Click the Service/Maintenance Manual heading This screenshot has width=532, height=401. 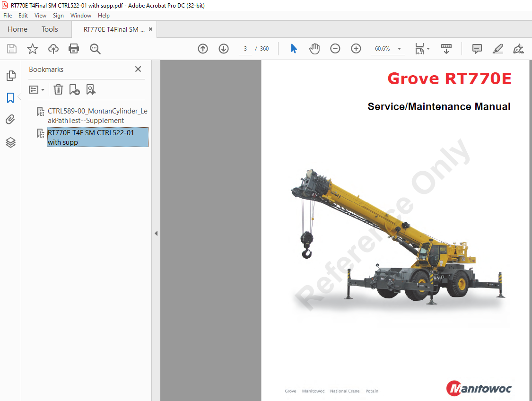pos(439,106)
